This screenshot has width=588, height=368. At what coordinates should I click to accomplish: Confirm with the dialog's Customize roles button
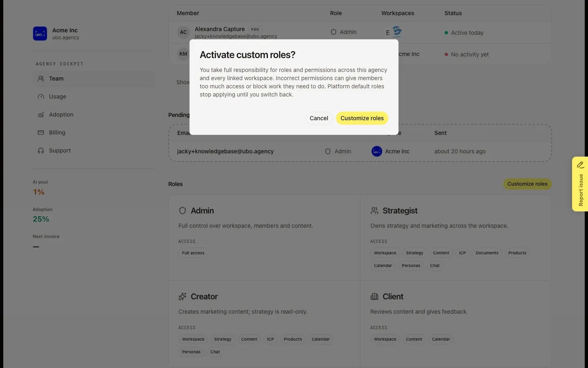(x=362, y=118)
